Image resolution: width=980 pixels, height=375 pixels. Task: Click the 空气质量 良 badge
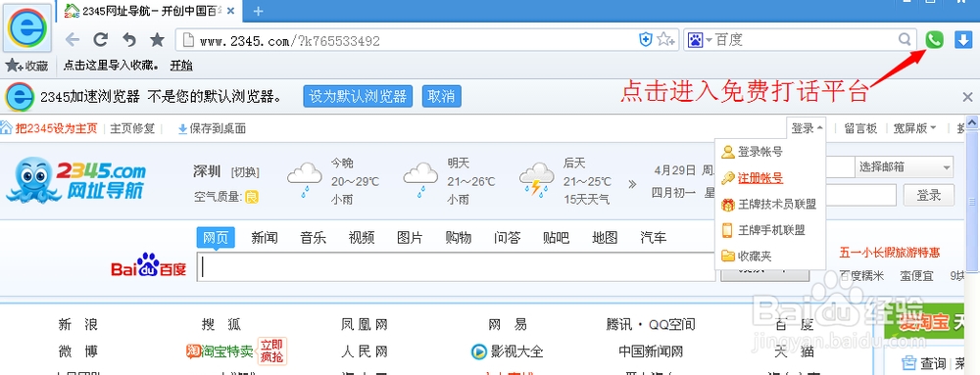pyautogui.click(x=251, y=197)
